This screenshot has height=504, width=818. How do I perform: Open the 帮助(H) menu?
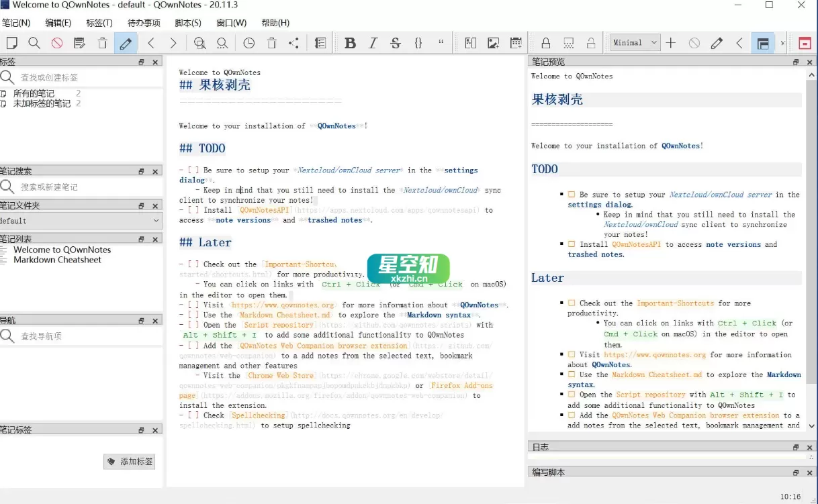274,22
